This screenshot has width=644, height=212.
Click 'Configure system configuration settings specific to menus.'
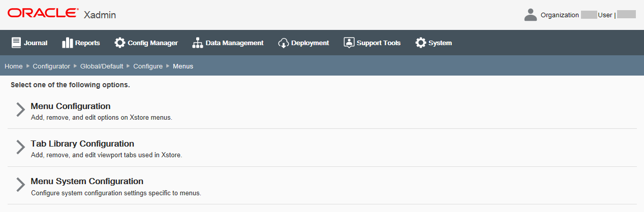(116, 193)
